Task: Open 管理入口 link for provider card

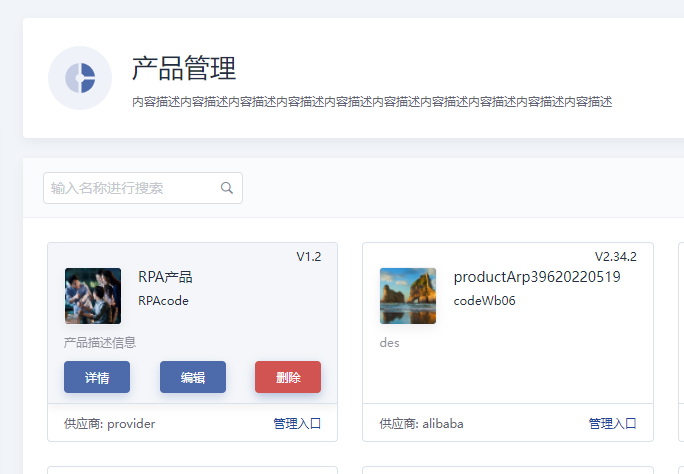Action: click(x=297, y=423)
